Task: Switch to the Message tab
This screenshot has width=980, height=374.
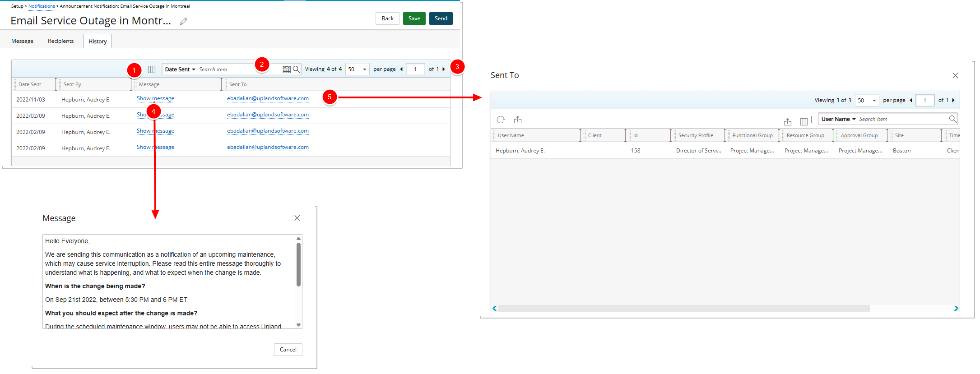Action: pyautogui.click(x=22, y=41)
